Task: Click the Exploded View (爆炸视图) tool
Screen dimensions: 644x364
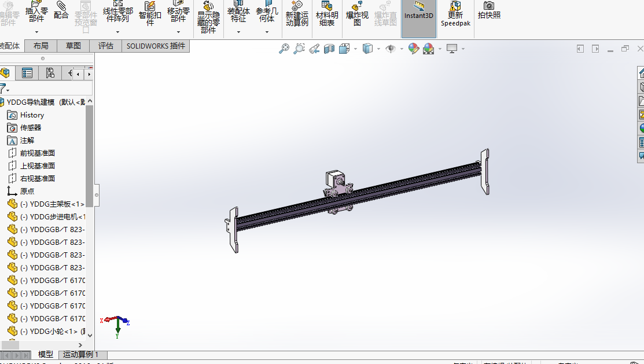Action: pos(357,13)
